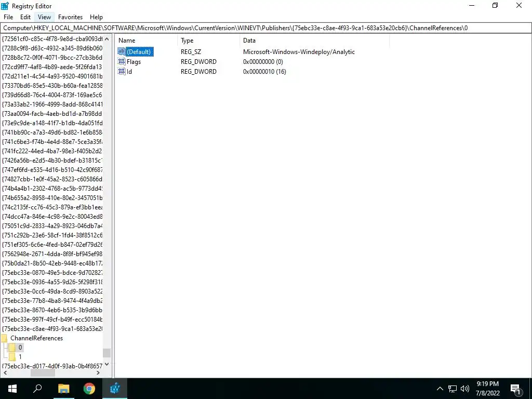
Task: Select tree key {741bb90c-a7a3-49d6-bd82
Action: click(52, 132)
